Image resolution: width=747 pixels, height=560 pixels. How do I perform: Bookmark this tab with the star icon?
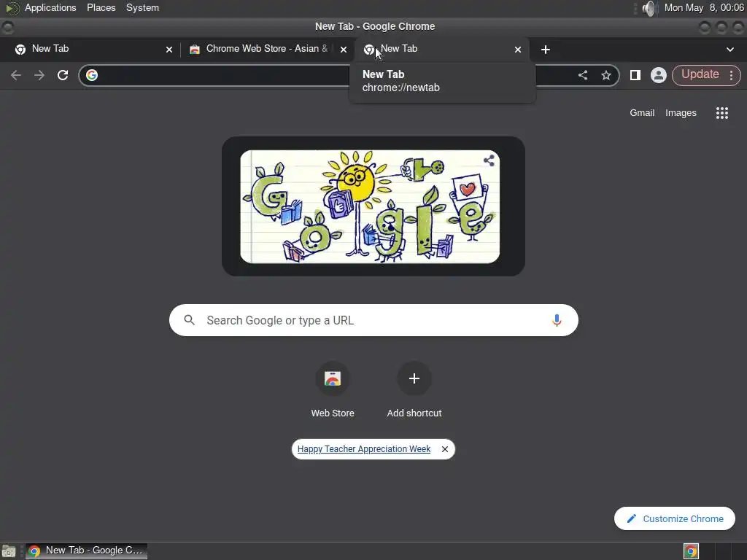pyautogui.click(x=605, y=75)
